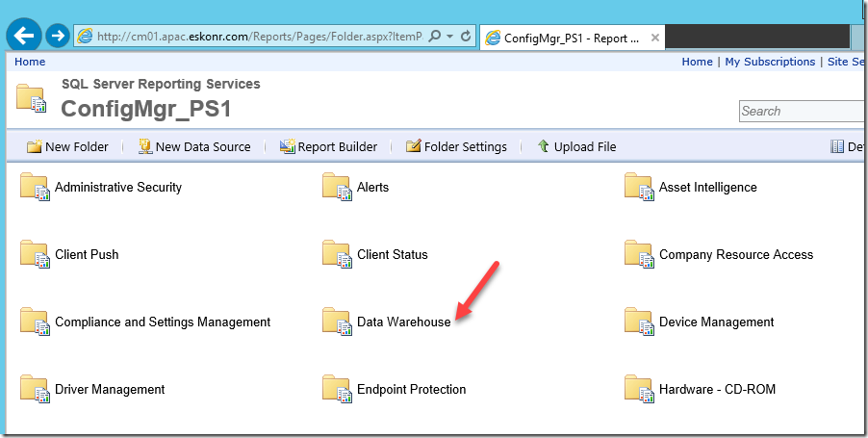Click the Administrative Security folder icon
868x438 pixels.
(35, 187)
